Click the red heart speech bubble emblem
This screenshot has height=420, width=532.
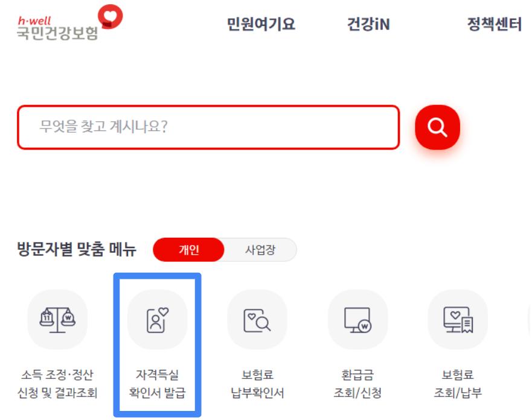point(111,17)
